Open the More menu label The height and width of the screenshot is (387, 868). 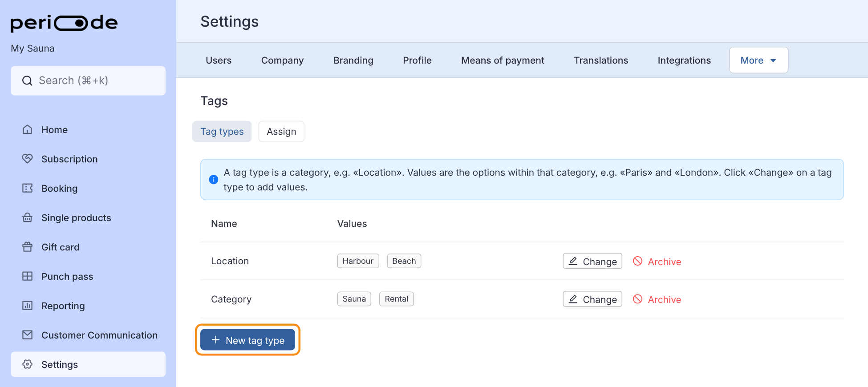pos(752,60)
